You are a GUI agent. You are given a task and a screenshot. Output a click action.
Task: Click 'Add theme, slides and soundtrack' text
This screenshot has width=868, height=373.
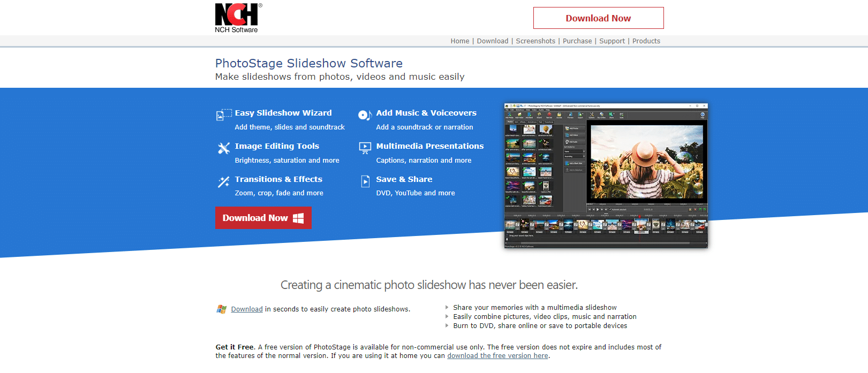click(290, 127)
